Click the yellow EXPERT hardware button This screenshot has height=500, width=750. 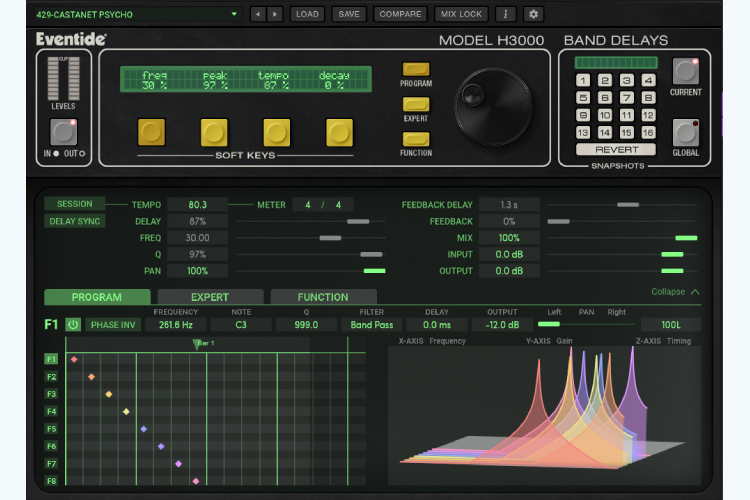click(x=416, y=104)
